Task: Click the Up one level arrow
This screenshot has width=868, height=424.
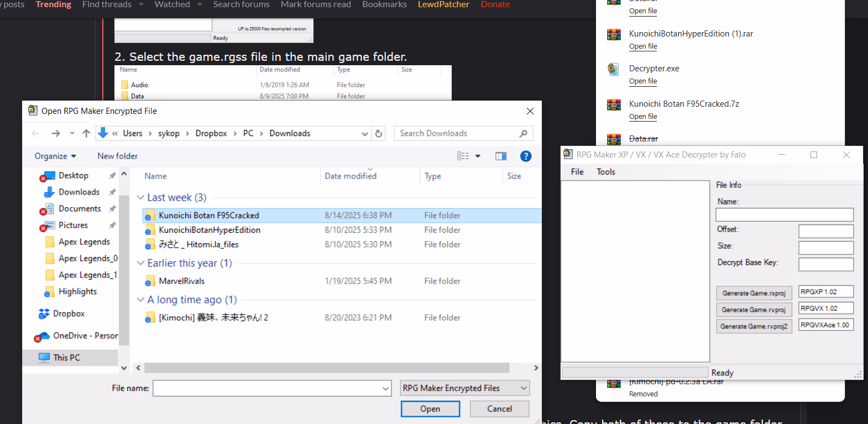Action: (x=86, y=133)
